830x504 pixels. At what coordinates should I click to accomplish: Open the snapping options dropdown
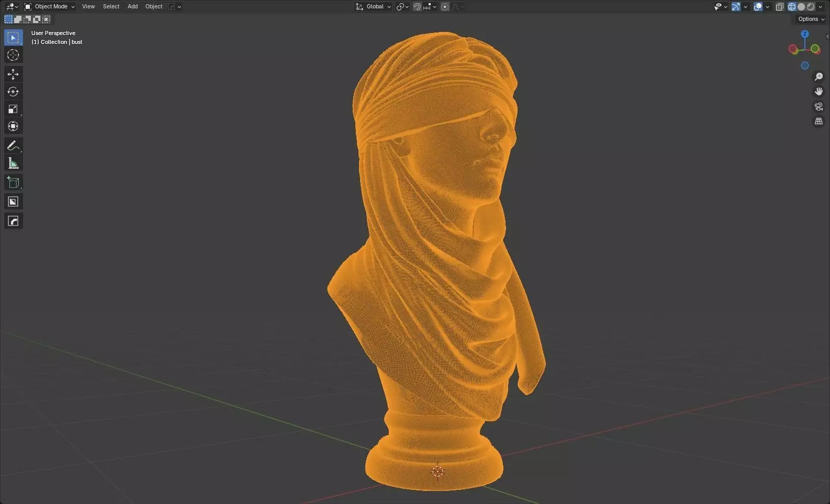(430, 7)
